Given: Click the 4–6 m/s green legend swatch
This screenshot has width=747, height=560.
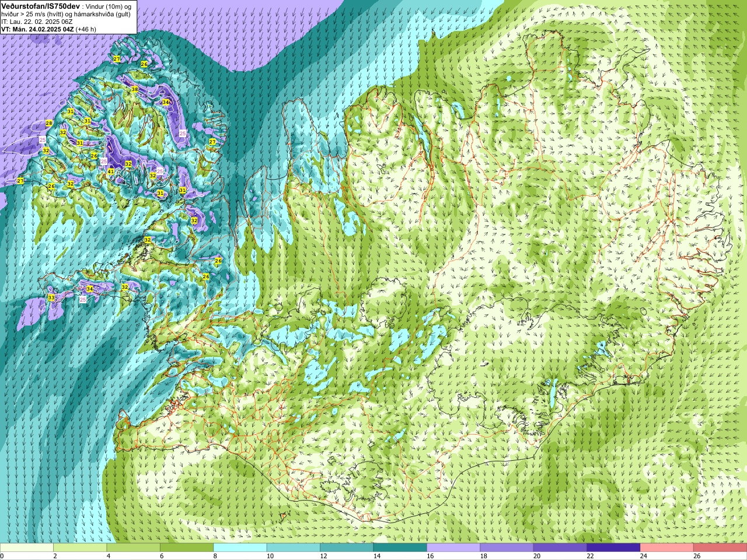Looking at the screenshot, I should [133, 548].
